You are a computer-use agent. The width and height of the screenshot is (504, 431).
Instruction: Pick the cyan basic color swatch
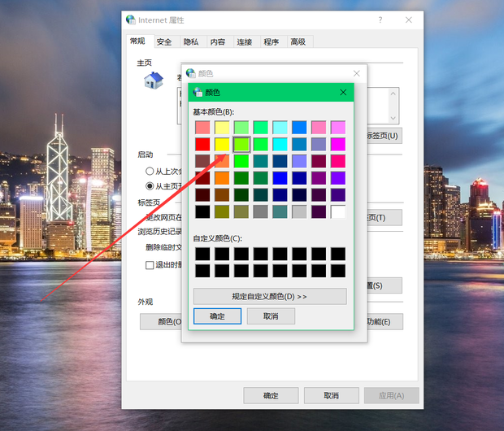tap(280, 145)
